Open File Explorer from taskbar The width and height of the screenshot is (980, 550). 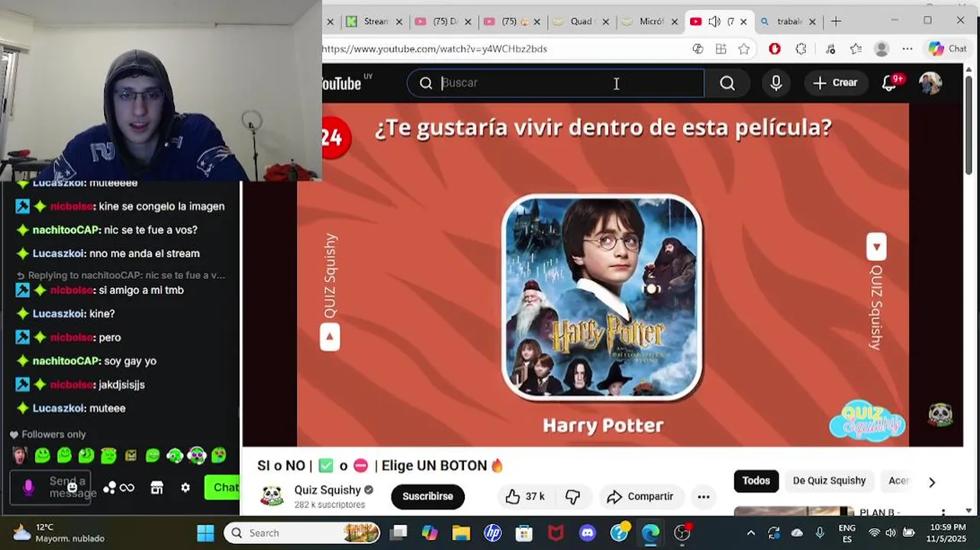tap(461, 533)
